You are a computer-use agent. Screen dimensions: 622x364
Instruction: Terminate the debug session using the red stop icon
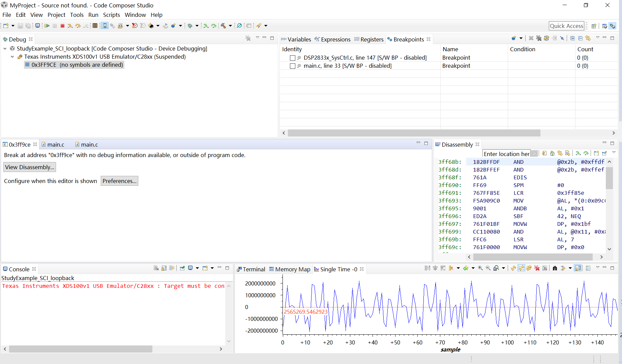pyautogui.click(x=63, y=26)
